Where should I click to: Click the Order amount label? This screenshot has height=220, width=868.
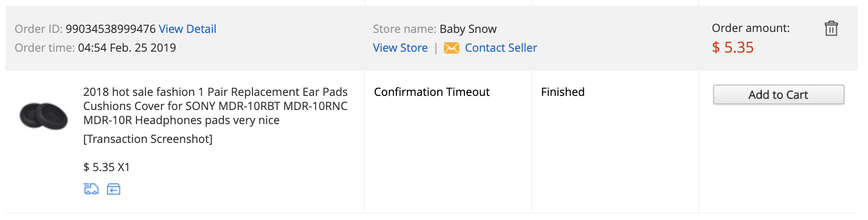[x=750, y=28]
